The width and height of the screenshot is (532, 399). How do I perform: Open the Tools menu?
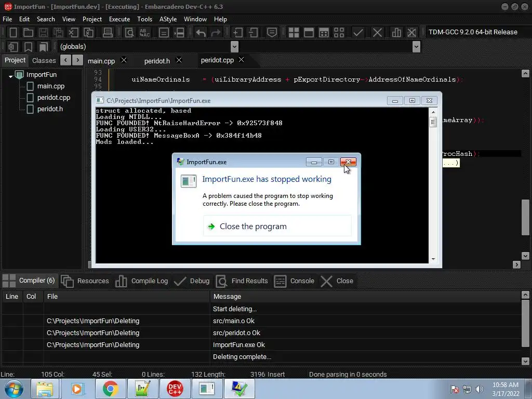[144, 19]
